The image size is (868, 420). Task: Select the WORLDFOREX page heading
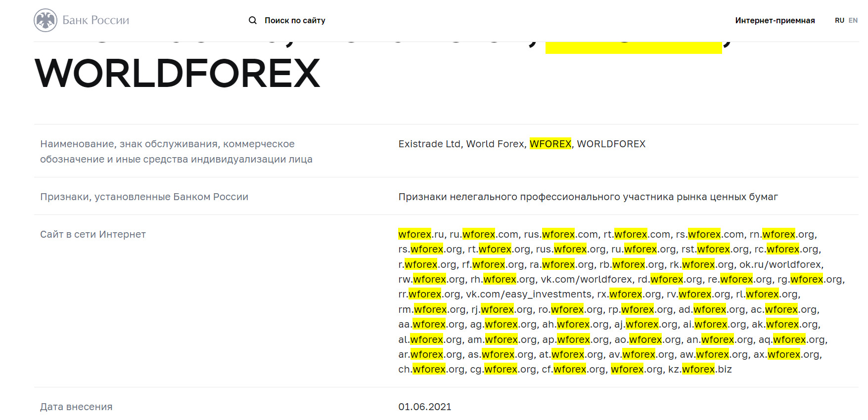(178, 73)
